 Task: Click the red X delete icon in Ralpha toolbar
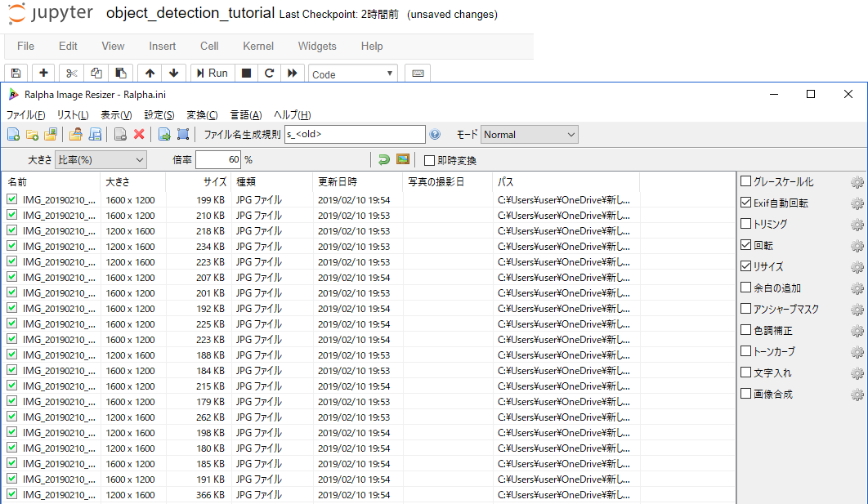(x=139, y=135)
